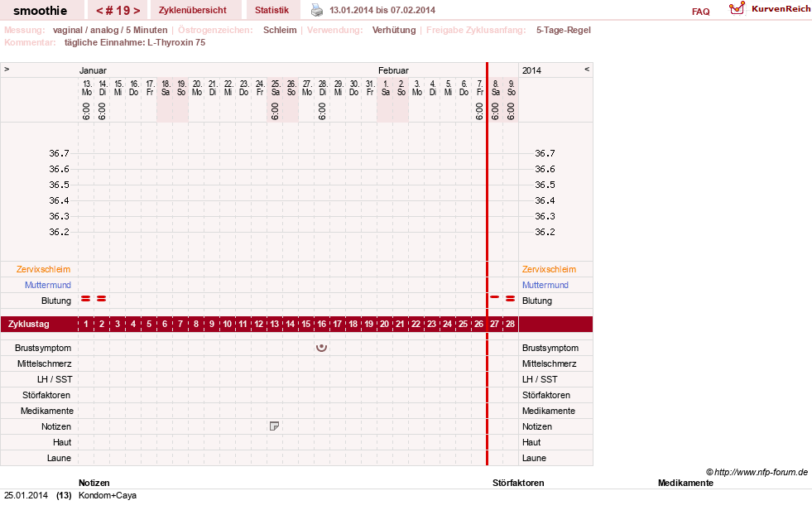Open the Zyklenübersicht tab
The width and height of the screenshot is (812, 515).
point(193,10)
